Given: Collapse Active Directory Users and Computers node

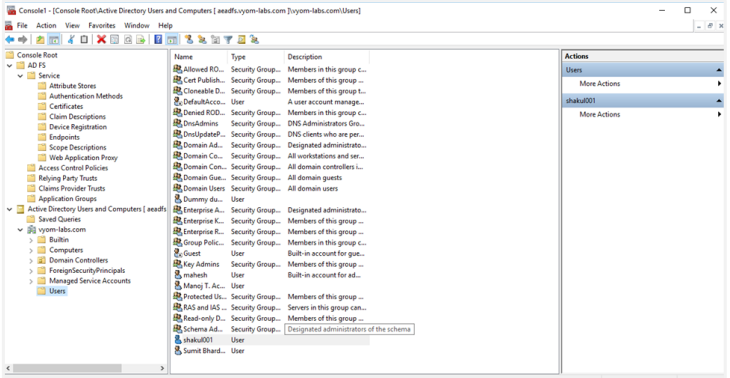Looking at the screenshot, I should [x=9, y=209].
